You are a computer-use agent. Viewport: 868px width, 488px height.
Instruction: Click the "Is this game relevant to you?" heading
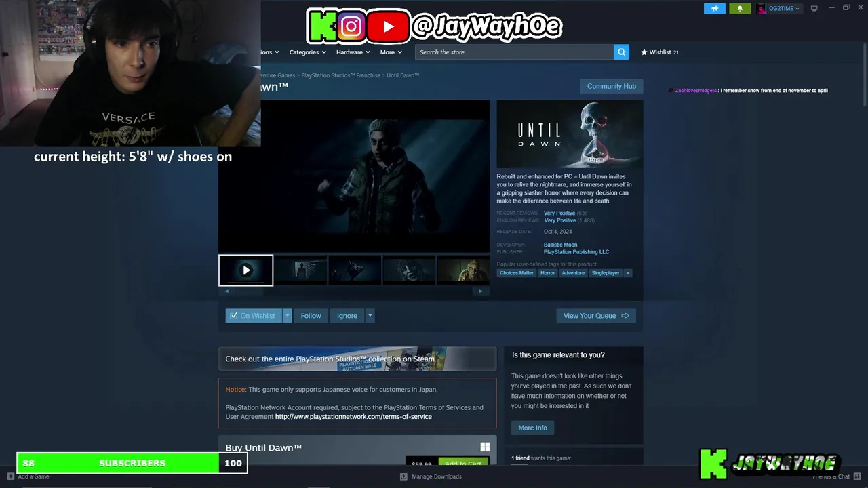point(558,355)
